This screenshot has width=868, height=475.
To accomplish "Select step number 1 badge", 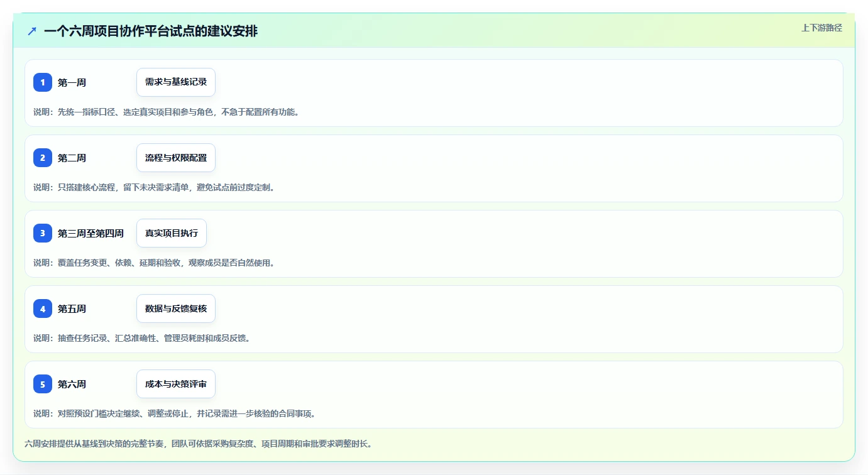I will [x=43, y=82].
